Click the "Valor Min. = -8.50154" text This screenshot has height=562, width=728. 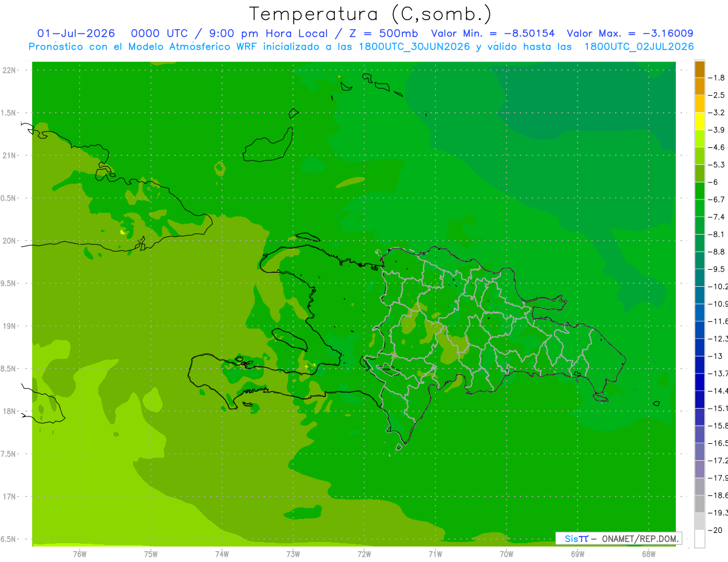493,33
